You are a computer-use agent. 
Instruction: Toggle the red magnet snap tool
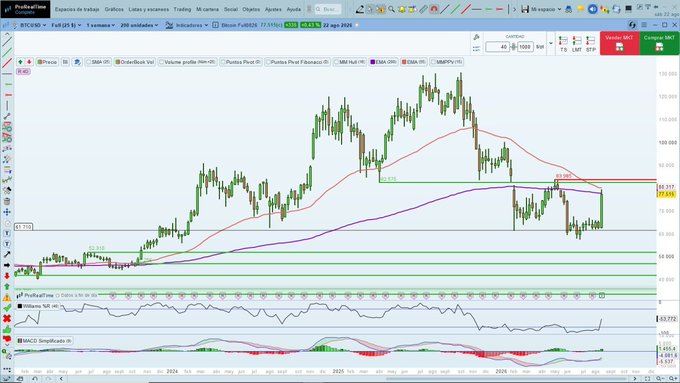click(434, 9)
